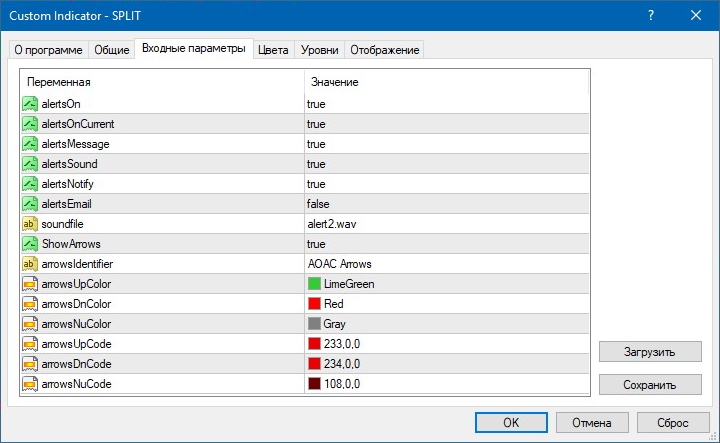Click the icon next to arrowsNuCode
Image resolution: width=720 pixels, height=443 pixels.
[30, 384]
